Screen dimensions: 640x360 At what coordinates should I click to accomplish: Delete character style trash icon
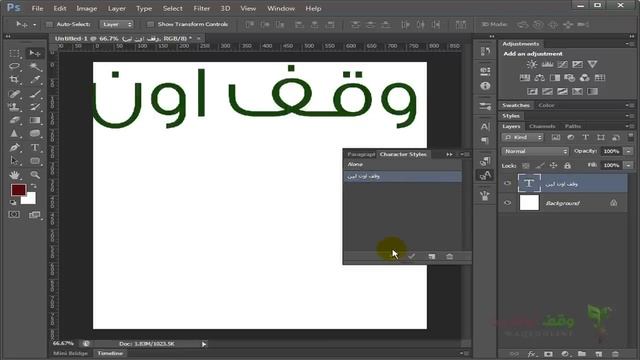coord(449,256)
